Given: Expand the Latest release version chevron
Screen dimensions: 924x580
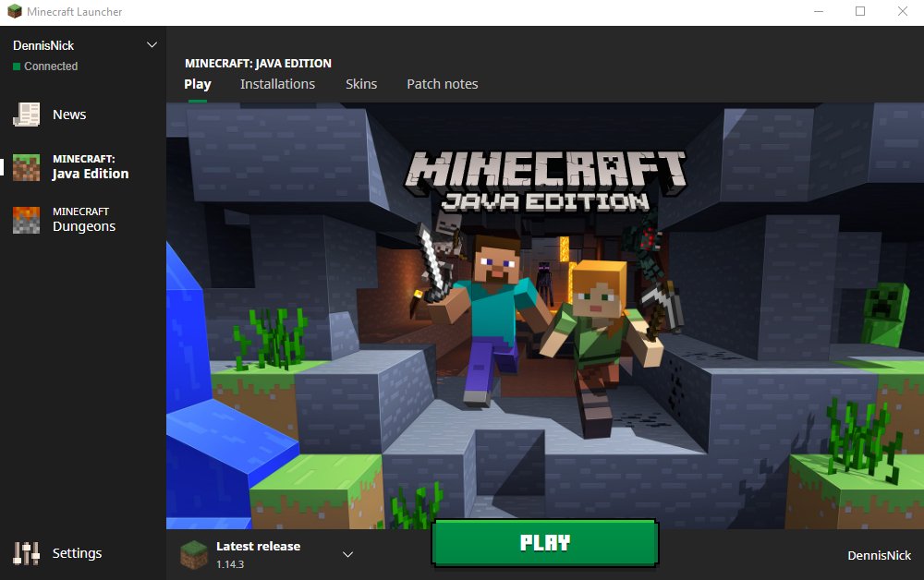Looking at the screenshot, I should [x=347, y=554].
